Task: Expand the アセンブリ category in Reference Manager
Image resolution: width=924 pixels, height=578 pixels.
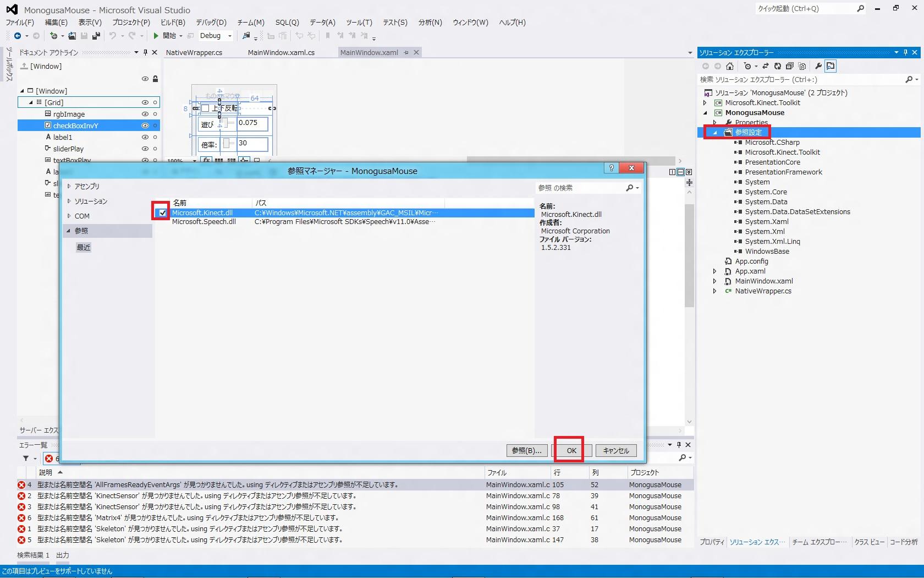Action: tap(69, 186)
